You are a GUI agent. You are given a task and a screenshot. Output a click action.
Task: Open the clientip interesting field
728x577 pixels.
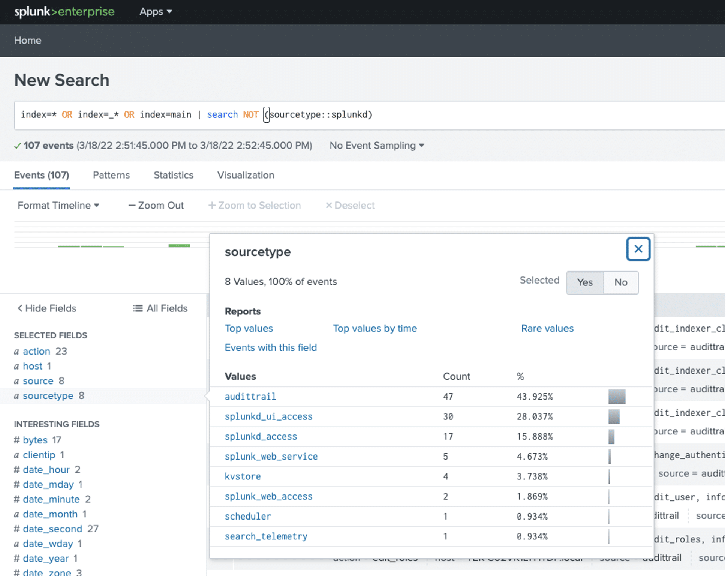tap(39, 455)
